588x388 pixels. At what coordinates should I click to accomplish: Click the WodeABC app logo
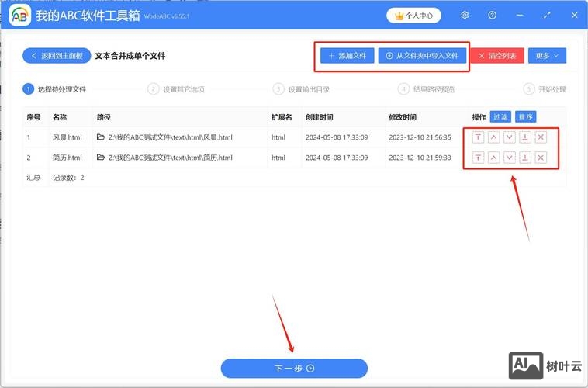19,15
